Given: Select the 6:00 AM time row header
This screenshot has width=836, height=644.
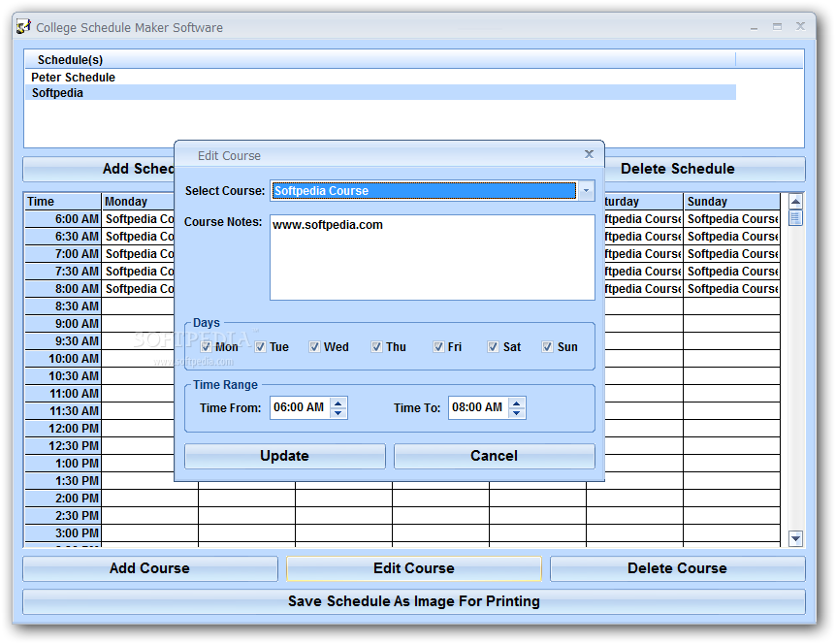Looking at the screenshot, I should tap(63, 219).
